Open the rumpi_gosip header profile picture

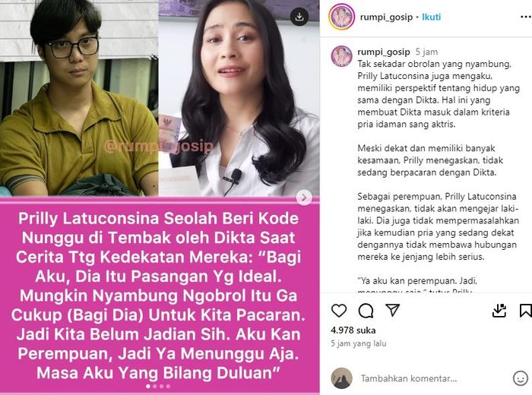[341, 17]
